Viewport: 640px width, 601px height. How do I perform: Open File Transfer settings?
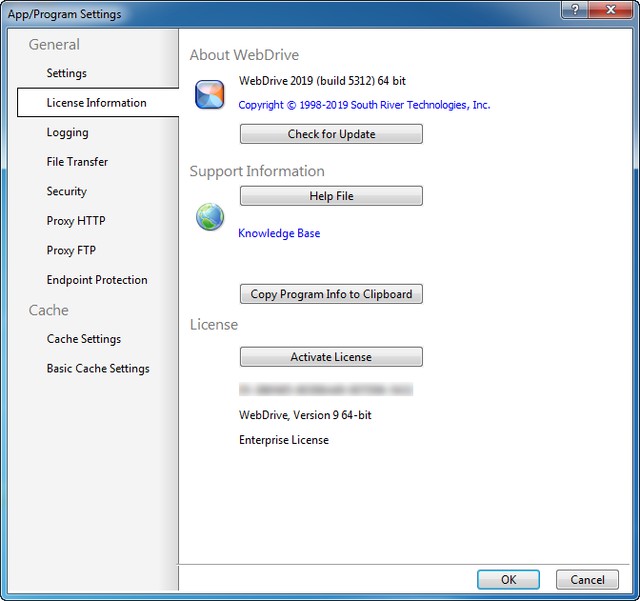coord(77,162)
